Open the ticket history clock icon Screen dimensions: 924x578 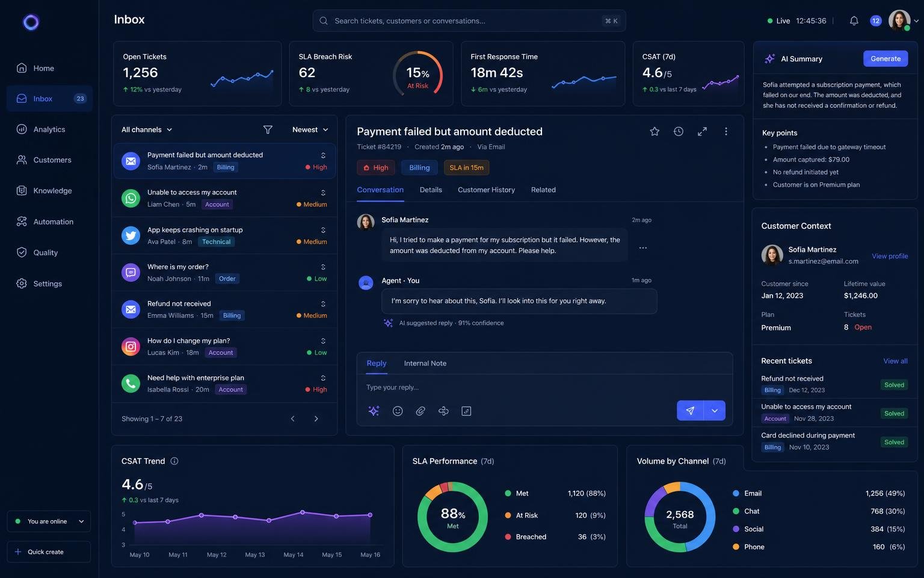pos(678,131)
